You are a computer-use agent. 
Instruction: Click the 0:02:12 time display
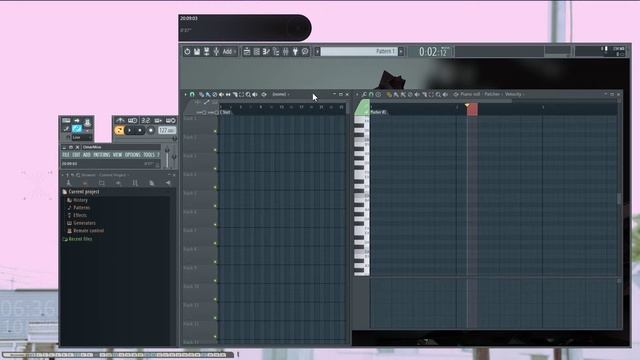pos(433,52)
